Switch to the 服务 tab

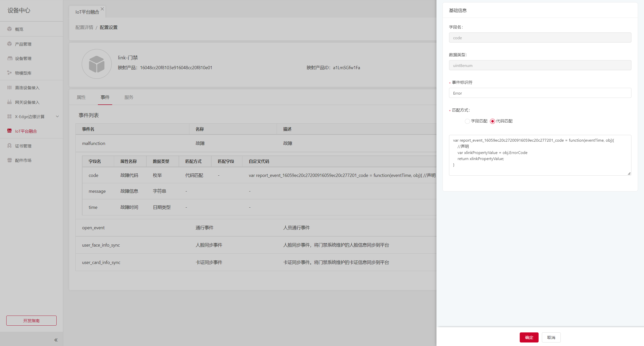point(129,97)
